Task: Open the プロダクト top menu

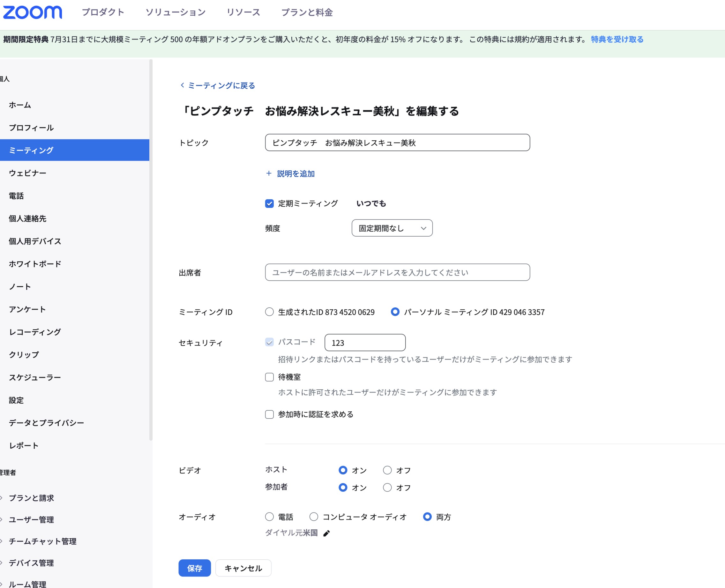Action: (103, 12)
